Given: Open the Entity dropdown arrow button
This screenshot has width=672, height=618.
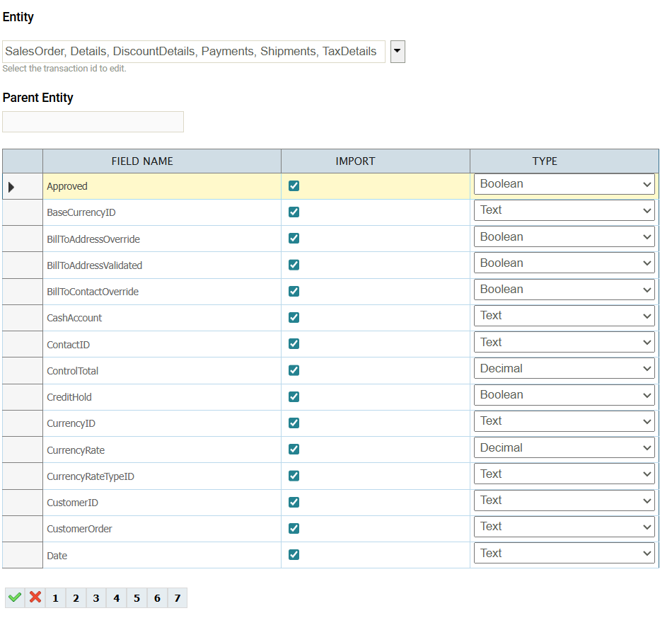Looking at the screenshot, I should coord(398,52).
